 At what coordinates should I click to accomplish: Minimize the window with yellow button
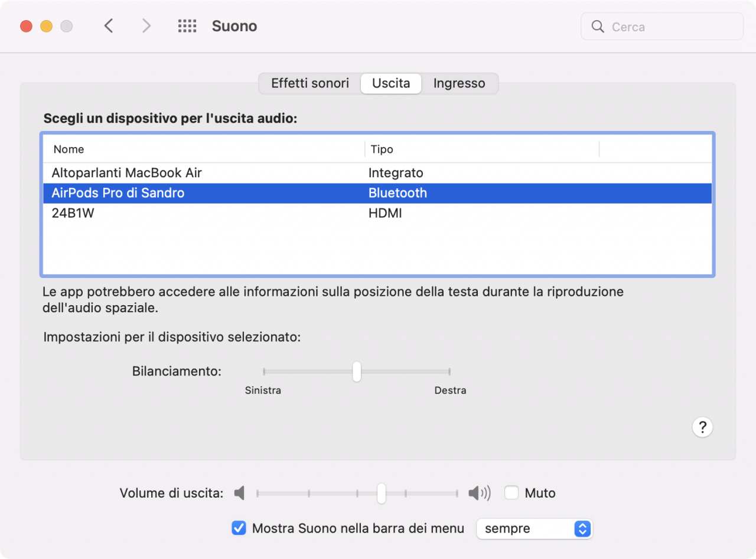point(46,26)
